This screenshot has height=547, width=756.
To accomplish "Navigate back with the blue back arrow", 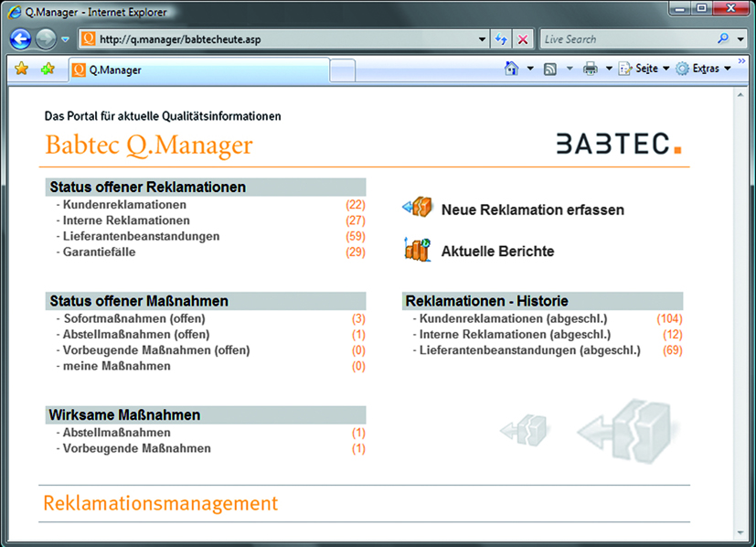I will click(18, 38).
